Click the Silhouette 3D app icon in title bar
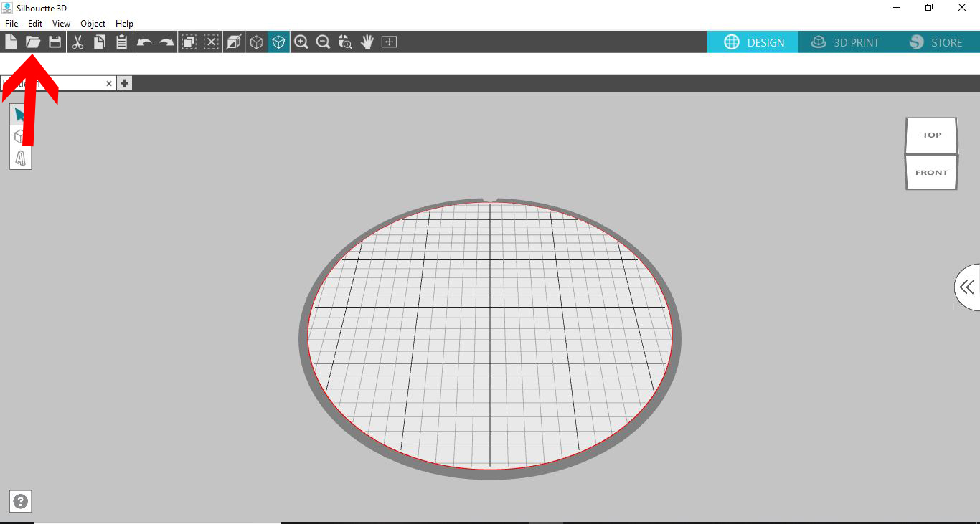 point(7,8)
